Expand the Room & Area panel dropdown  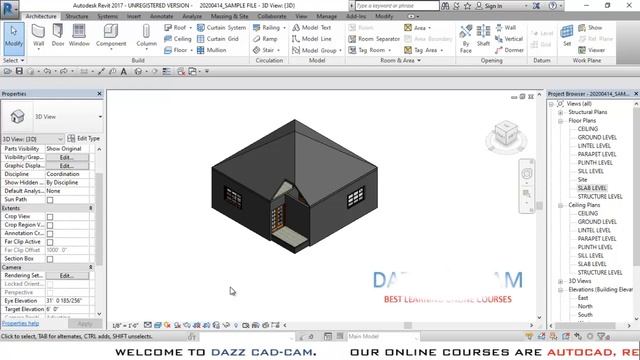coord(400,60)
